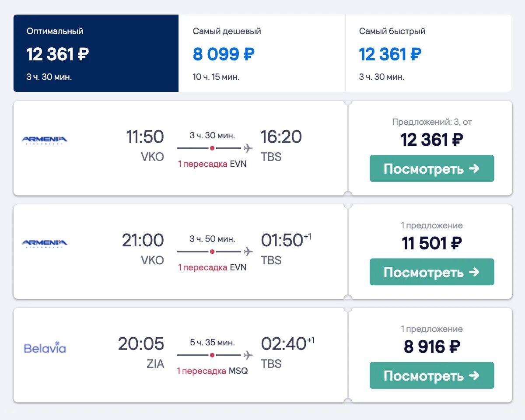Click the 'Предложений: 3, от' offers label
The width and height of the screenshot is (525, 420).
coord(431,122)
